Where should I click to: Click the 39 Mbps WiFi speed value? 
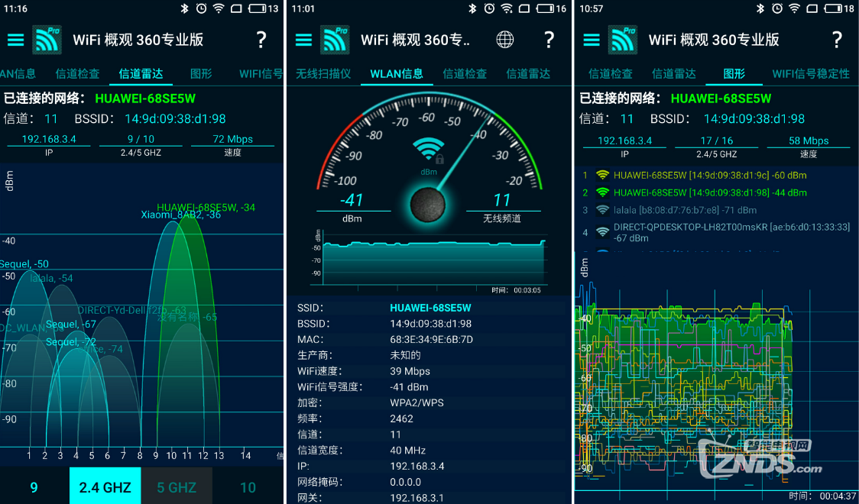point(410,371)
